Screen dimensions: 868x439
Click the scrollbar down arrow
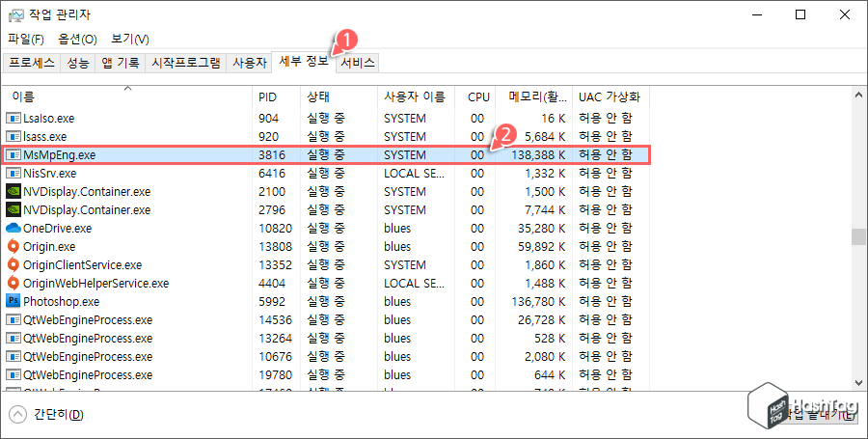click(858, 382)
